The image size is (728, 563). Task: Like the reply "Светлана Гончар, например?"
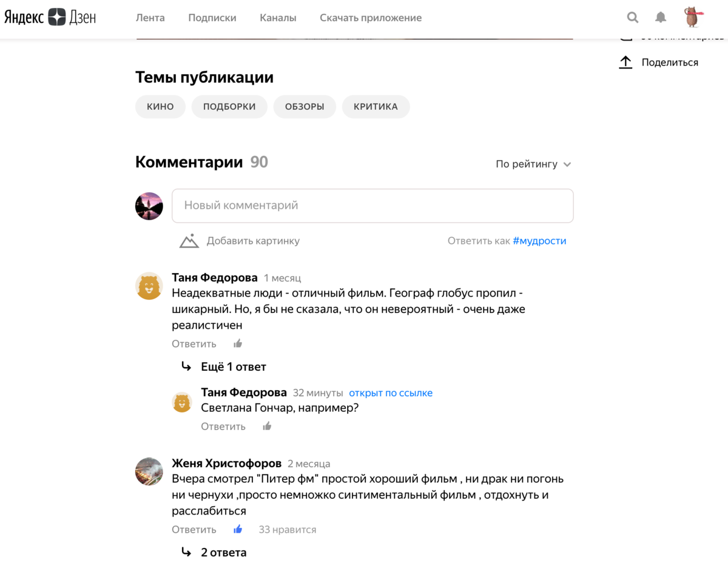click(267, 426)
